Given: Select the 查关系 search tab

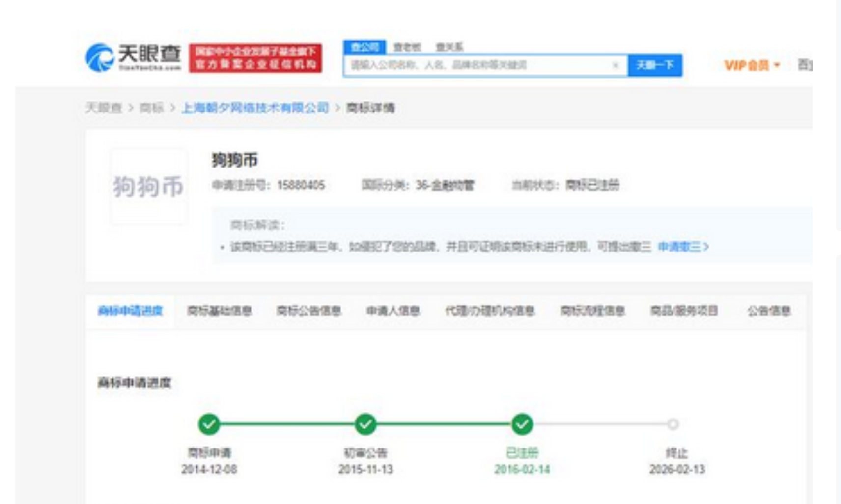Looking at the screenshot, I should point(449,47).
